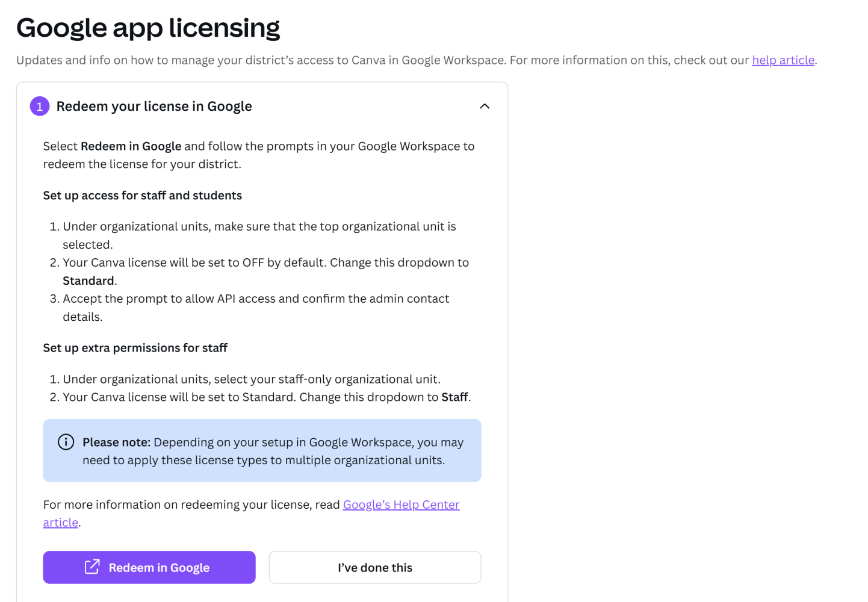Click the blue Please note box

[262, 450]
